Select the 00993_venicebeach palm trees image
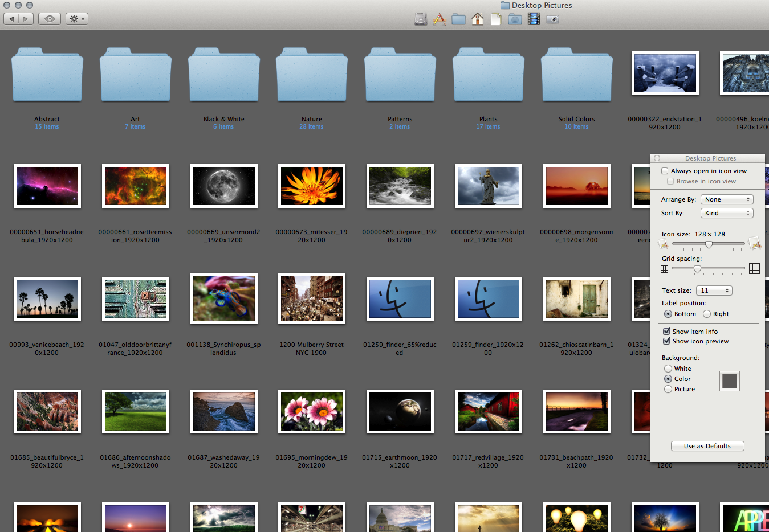This screenshot has width=769, height=532. coord(47,298)
